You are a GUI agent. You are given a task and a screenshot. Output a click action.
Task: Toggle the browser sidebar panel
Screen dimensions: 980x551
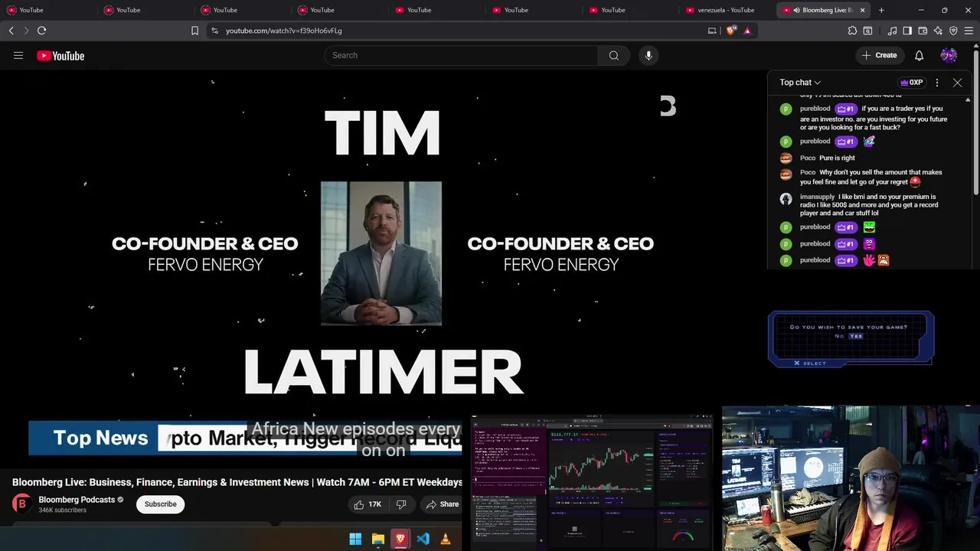pos(907,31)
